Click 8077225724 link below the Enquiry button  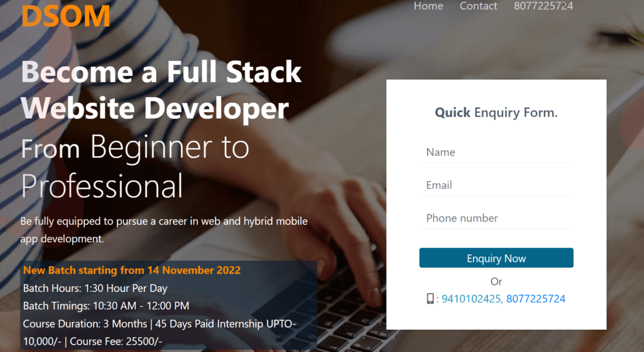tap(536, 299)
